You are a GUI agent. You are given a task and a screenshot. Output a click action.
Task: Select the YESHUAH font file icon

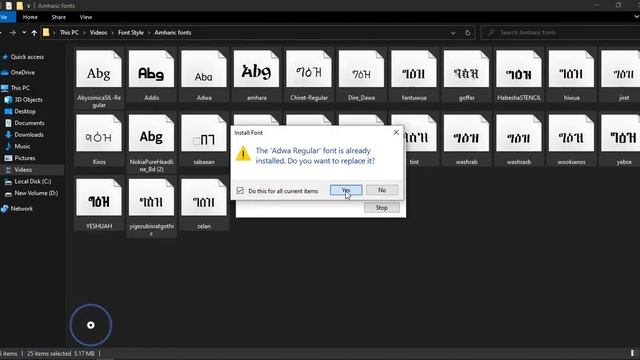click(x=99, y=197)
